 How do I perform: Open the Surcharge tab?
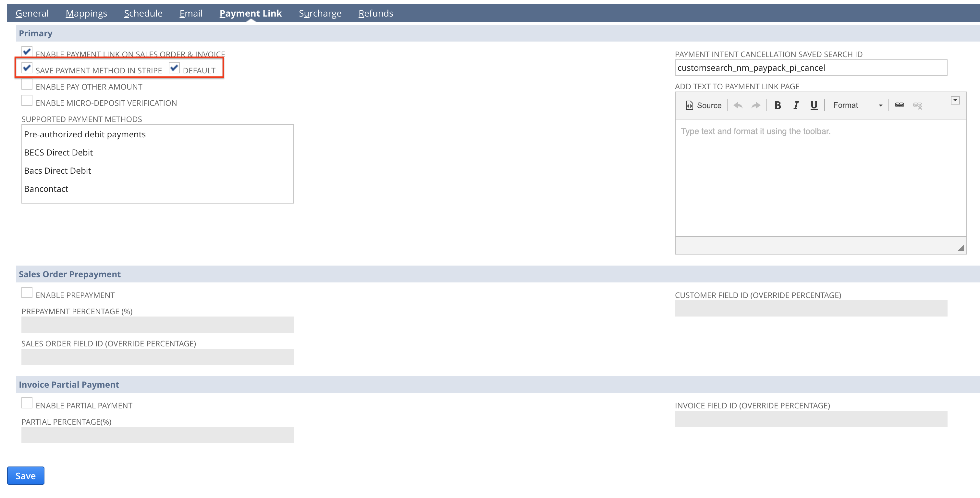[x=320, y=13]
